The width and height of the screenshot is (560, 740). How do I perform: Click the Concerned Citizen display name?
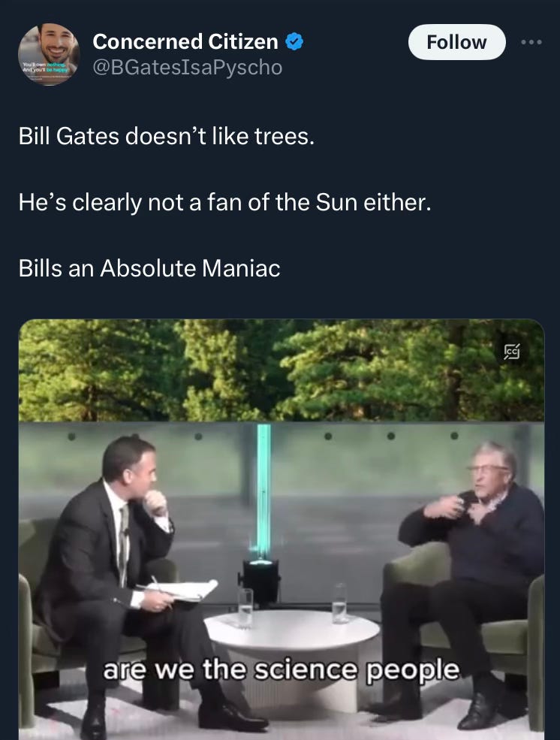pyautogui.click(x=185, y=41)
